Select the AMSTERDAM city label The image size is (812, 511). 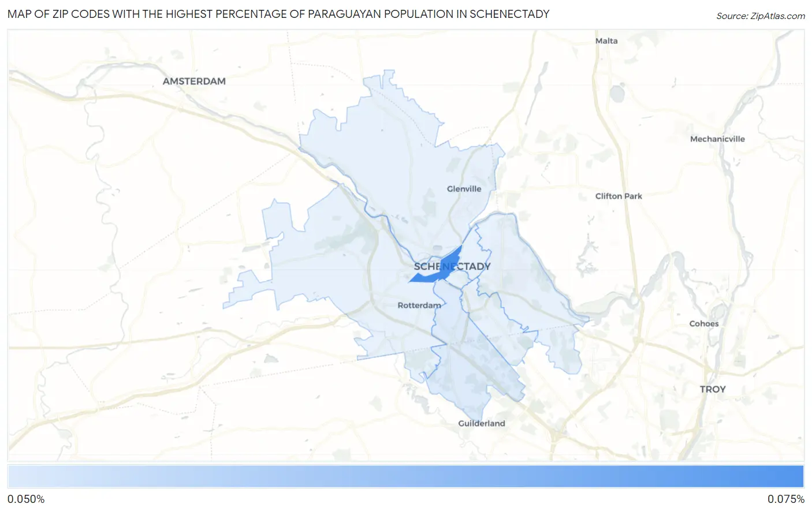click(194, 81)
